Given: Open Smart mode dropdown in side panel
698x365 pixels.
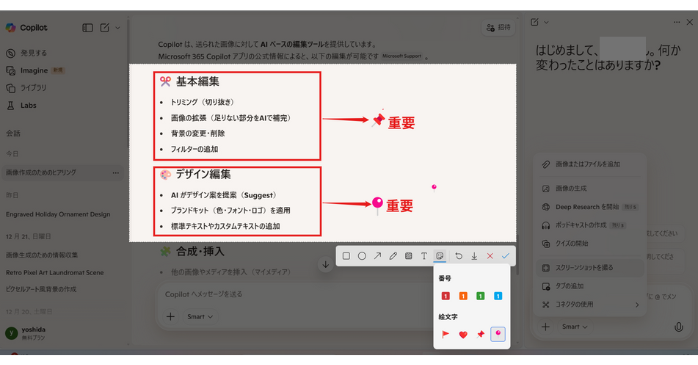Looking at the screenshot, I should pos(574,327).
